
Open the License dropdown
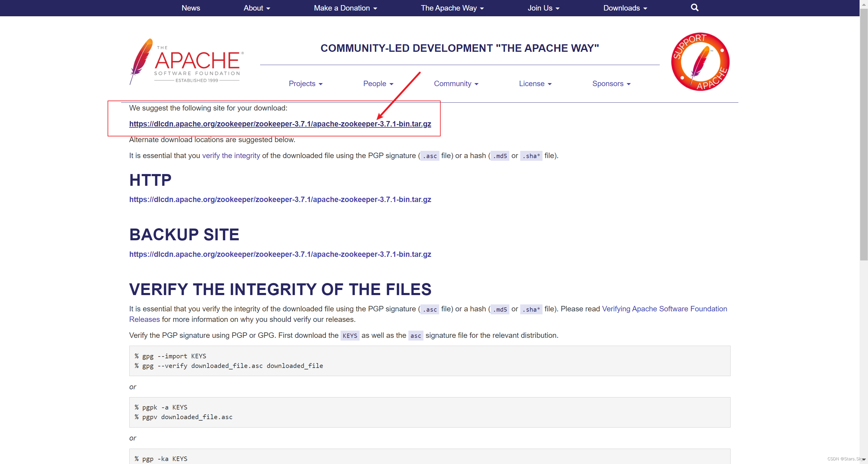[535, 83]
